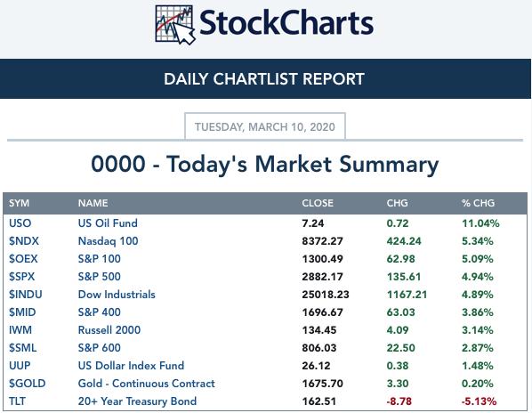
Task: Open the 20+ Year Treasury Bond link
Action: coord(137,401)
